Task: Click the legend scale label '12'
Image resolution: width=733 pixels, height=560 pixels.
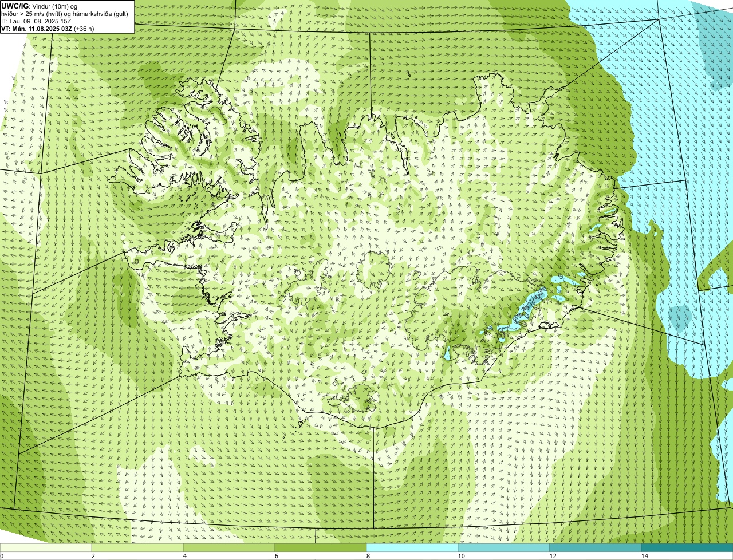Action: click(x=553, y=556)
